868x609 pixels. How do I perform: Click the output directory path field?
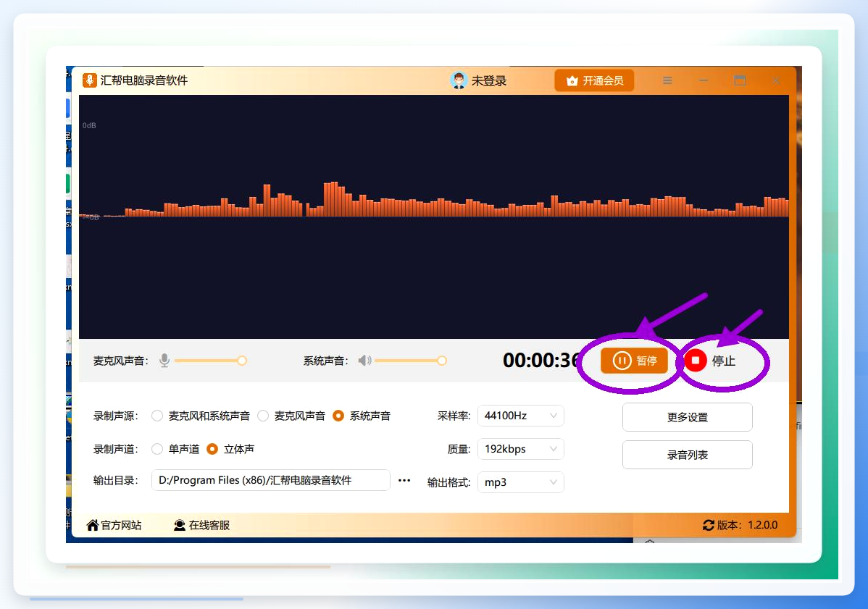(271, 480)
